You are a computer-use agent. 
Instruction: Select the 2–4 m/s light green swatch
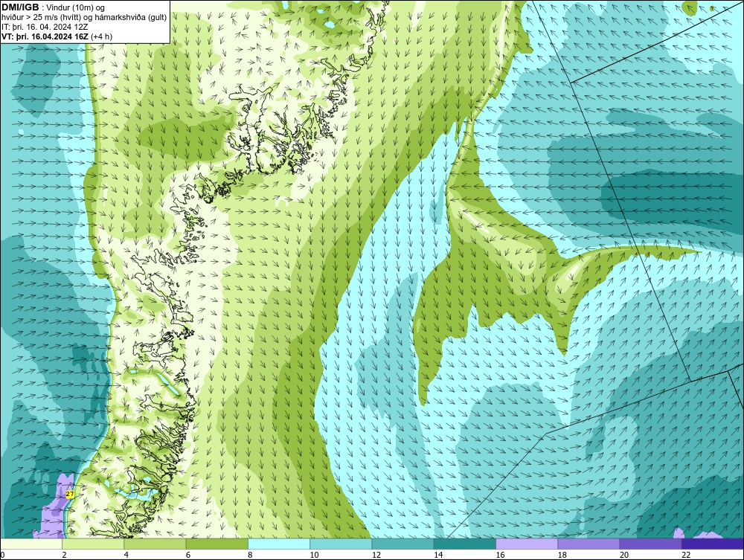point(93,544)
